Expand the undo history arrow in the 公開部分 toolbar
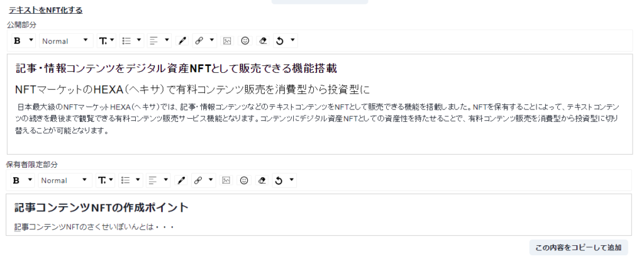This screenshot has height=259, width=644. click(292, 40)
